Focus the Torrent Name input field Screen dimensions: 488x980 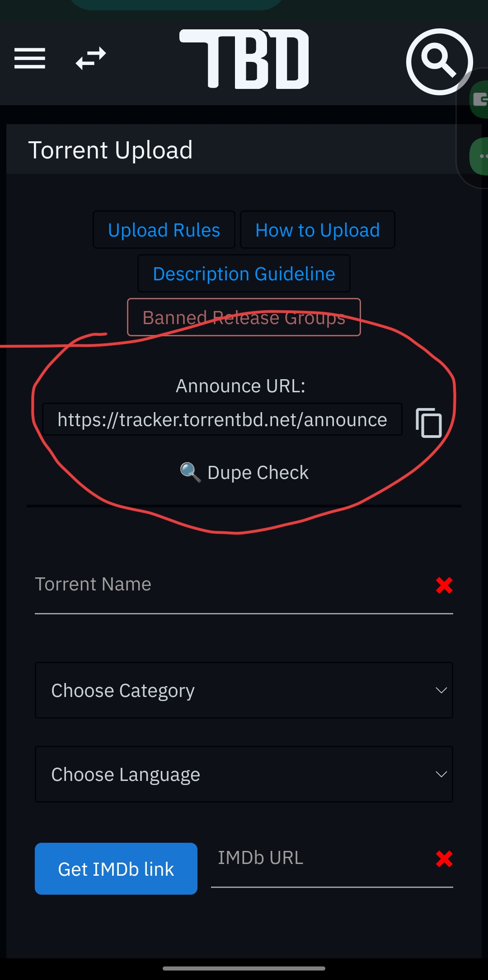coord(230,585)
